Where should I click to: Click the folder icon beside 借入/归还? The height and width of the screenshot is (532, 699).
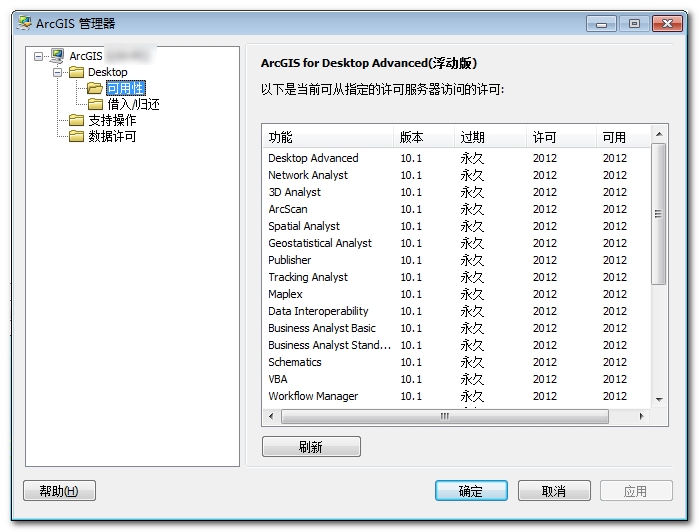coord(95,104)
